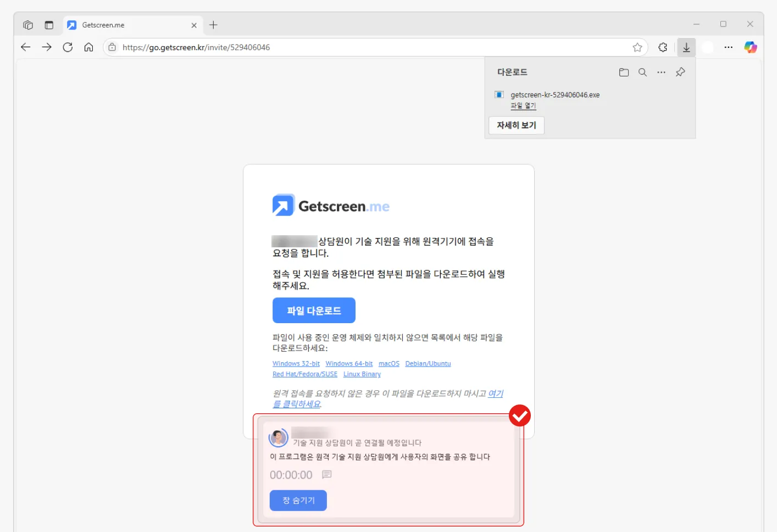The width and height of the screenshot is (777, 532).
Task: Download the Windows 64-bit version
Action: pos(348,363)
